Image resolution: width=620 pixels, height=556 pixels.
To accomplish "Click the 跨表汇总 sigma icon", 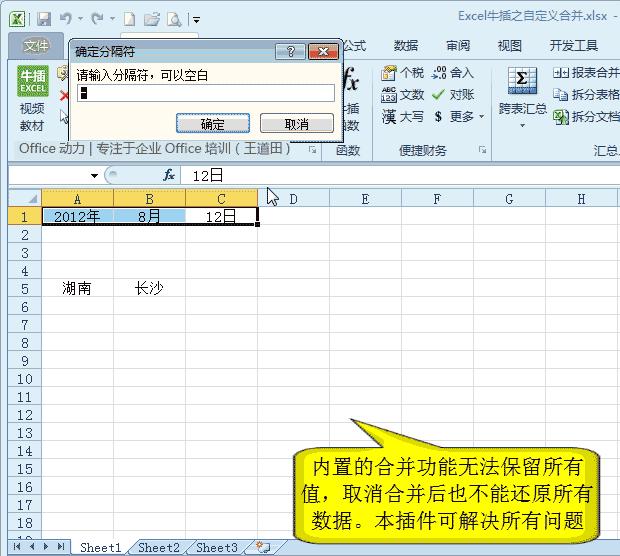I will click(x=522, y=81).
